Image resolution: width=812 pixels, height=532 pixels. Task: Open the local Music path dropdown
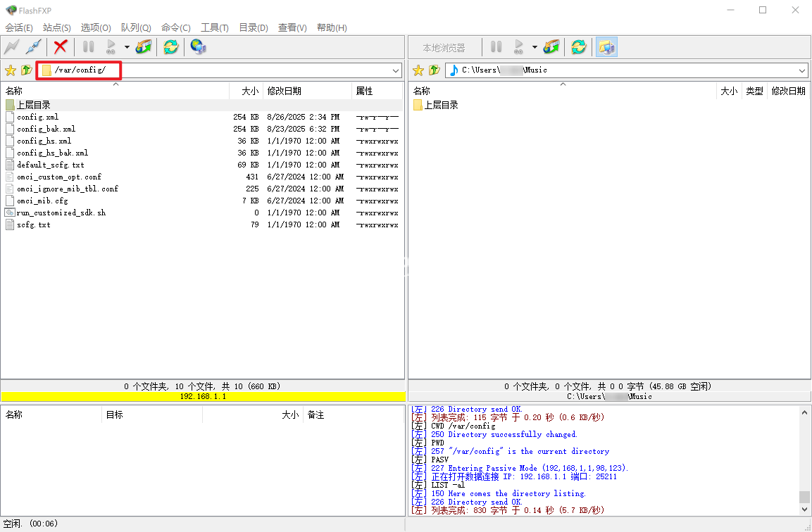(x=801, y=70)
